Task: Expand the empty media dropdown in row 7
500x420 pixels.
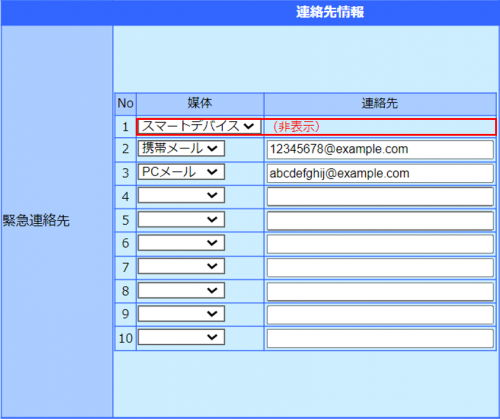Action: [x=181, y=266]
